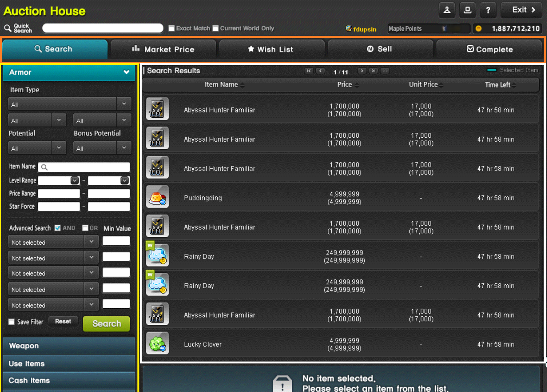Open the Wish List tab
Viewport: 547px width, 392px height.
click(271, 49)
